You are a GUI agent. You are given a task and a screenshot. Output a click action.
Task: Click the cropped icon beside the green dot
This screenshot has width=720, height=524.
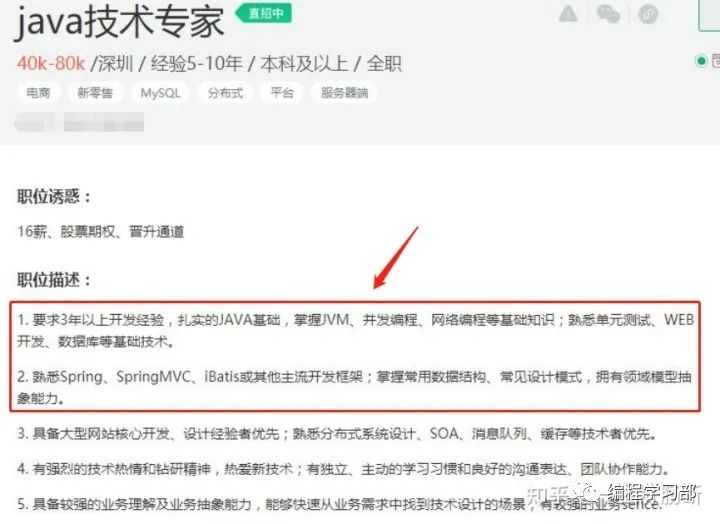click(x=716, y=61)
